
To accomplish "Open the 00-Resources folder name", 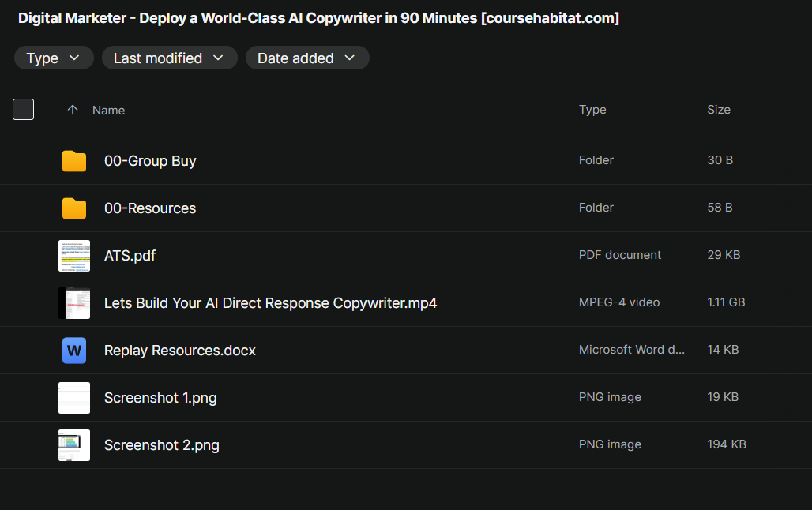I will tap(150, 208).
